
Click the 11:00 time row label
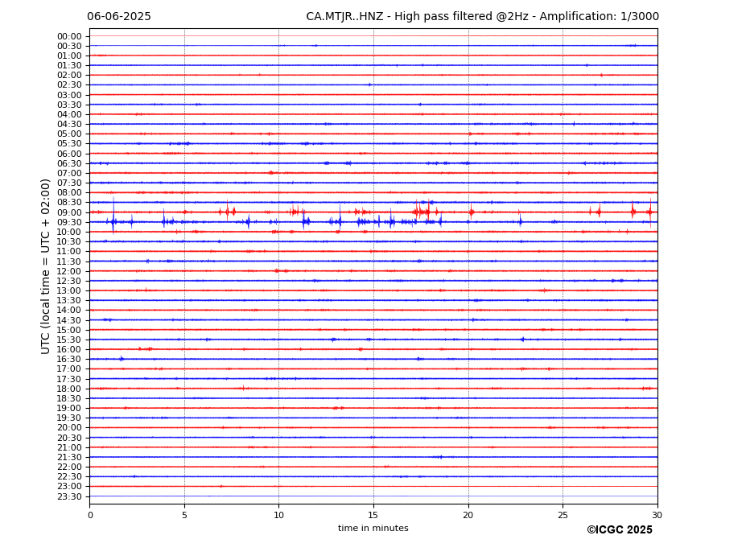[x=69, y=252]
